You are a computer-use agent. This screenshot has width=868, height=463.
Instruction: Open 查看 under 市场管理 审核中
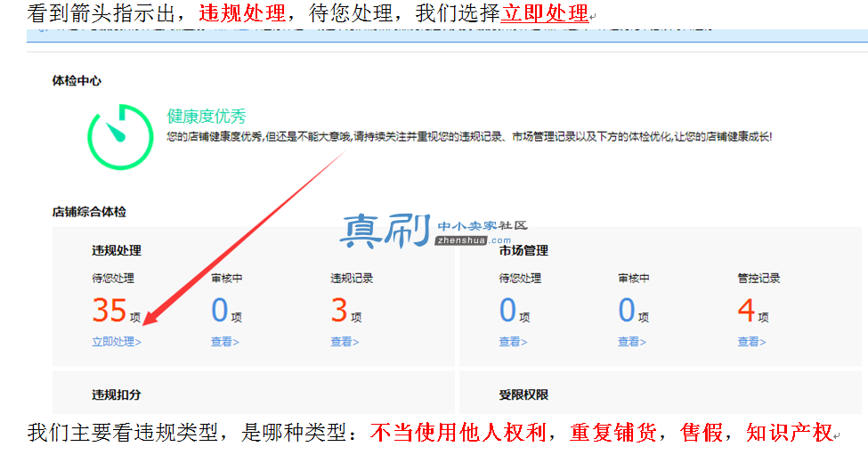click(631, 342)
